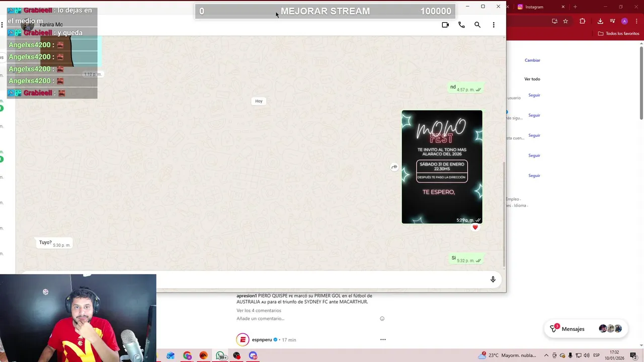Open apresion1 username in caption
Viewport: 644px width, 362px height.
tap(247, 296)
